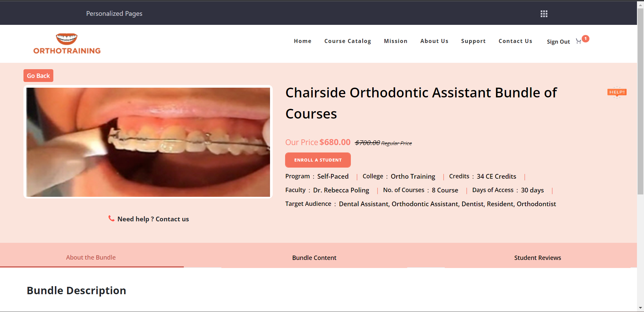Click the orange HELP! badge icon

click(616, 92)
